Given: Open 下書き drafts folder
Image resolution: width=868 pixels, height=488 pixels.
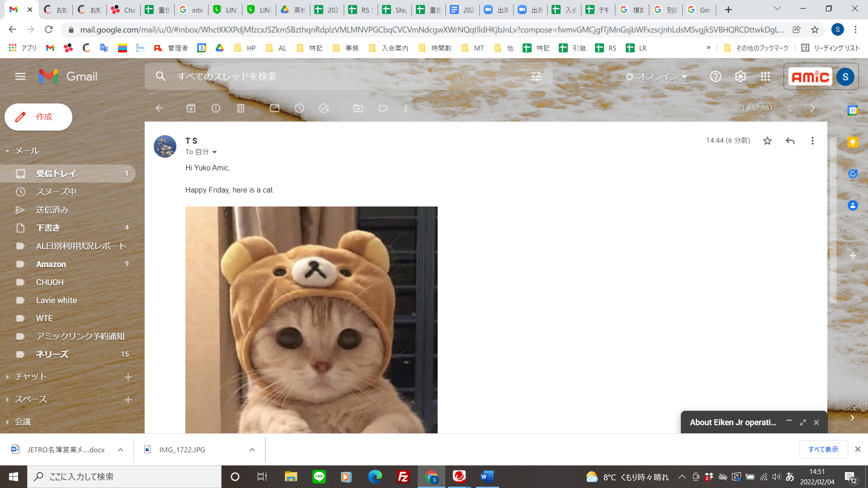Looking at the screenshot, I should (68, 228).
